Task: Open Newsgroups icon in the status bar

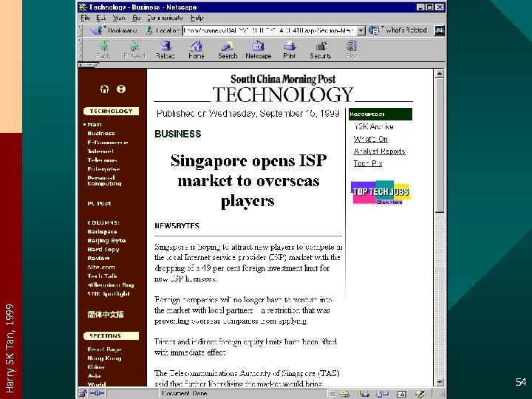Action: point(383,394)
